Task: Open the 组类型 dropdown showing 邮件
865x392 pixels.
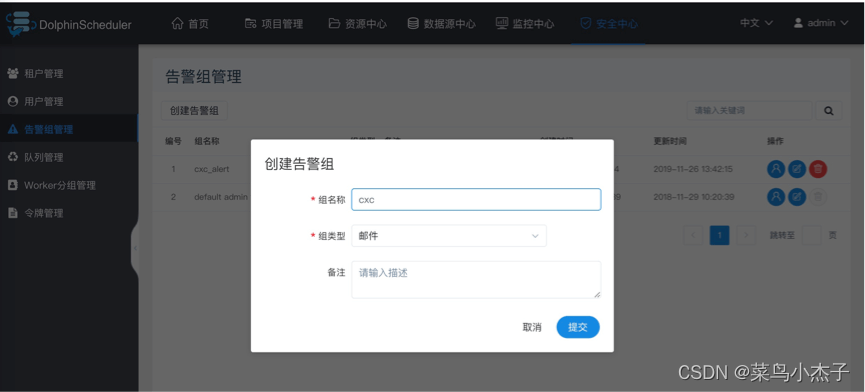Action: 449,235
